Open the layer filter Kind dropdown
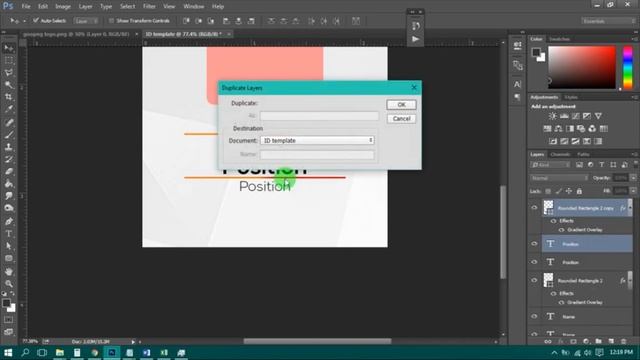Screen dimensions: 640x360 point(550,165)
